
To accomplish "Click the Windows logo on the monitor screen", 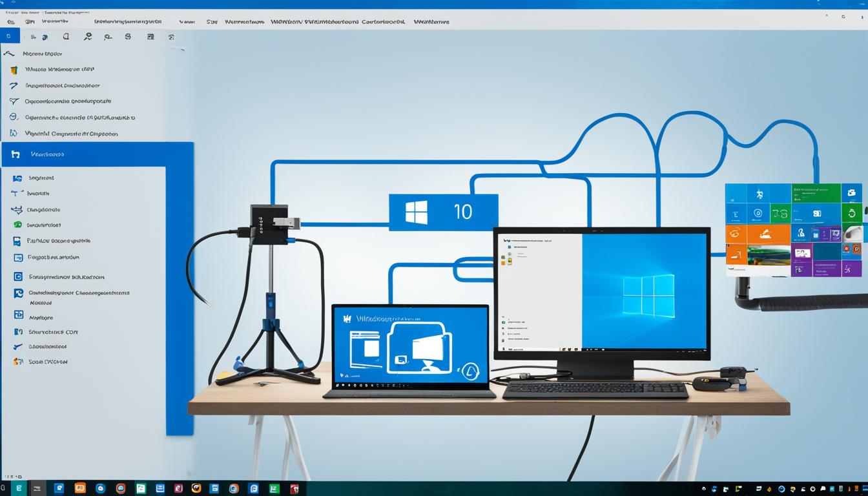I will [648, 296].
